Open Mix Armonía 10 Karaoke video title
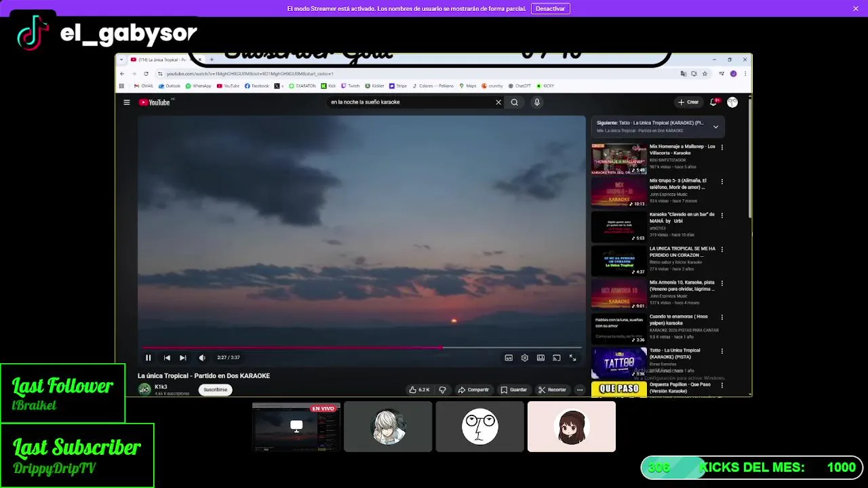This screenshot has height=488, width=868. [x=682, y=285]
